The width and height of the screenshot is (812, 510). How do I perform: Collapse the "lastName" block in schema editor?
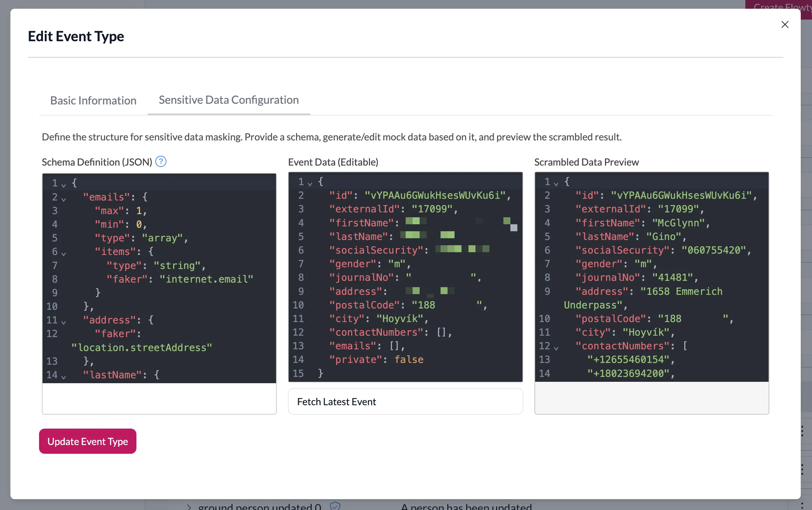[x=64, y=377]
